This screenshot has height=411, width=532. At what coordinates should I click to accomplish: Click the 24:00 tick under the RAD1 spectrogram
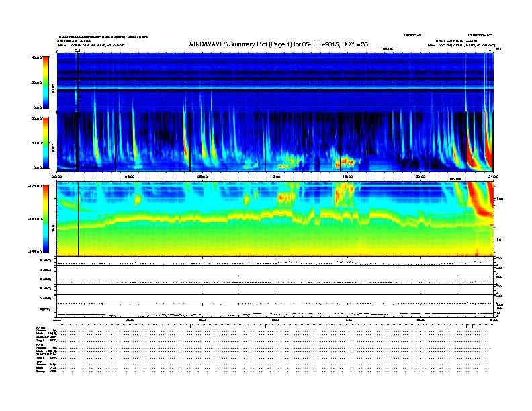(x=493, y=177)
